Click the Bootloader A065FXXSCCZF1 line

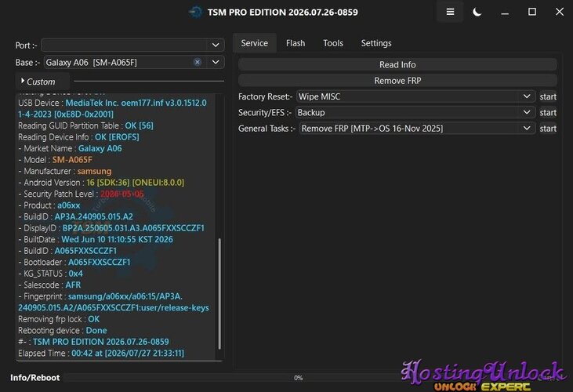74,262
